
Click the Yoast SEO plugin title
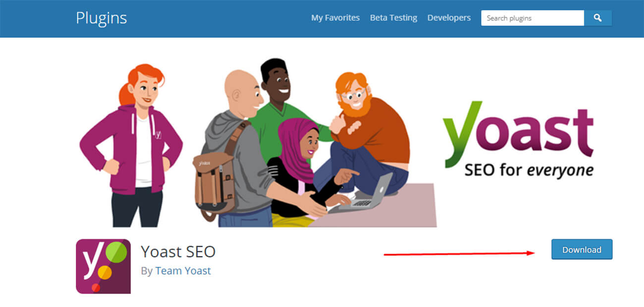(178, 252)
